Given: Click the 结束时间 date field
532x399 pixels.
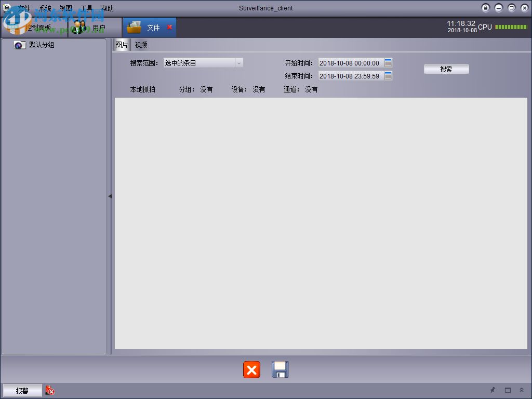Looking at the screenshot, I should coord(351,76).
